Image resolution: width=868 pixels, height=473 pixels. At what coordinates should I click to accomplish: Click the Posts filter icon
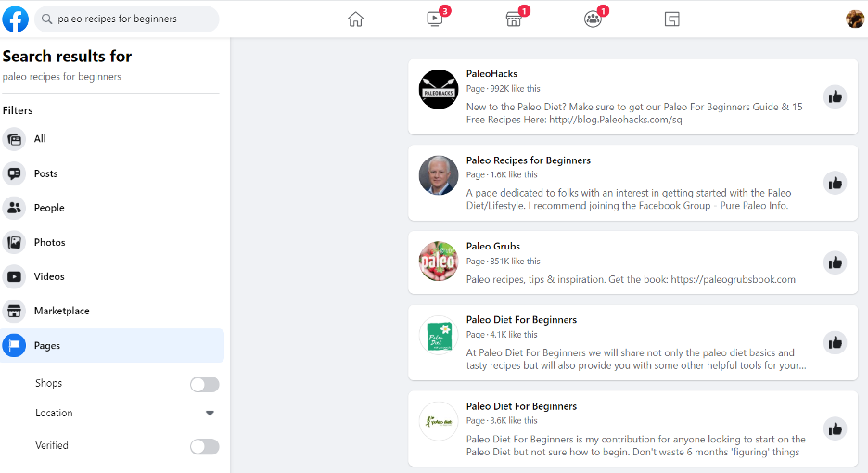point(15,173)
